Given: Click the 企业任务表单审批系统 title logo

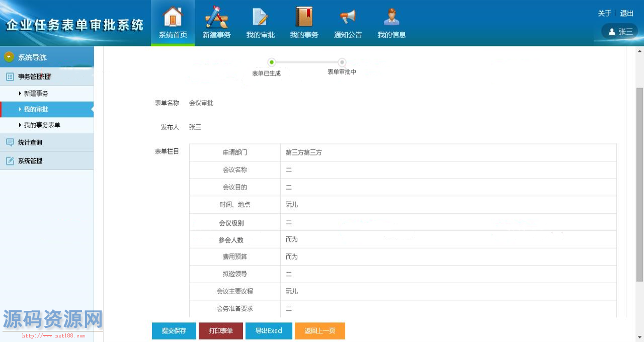Looking at the screenshot, I should [75, 25].
